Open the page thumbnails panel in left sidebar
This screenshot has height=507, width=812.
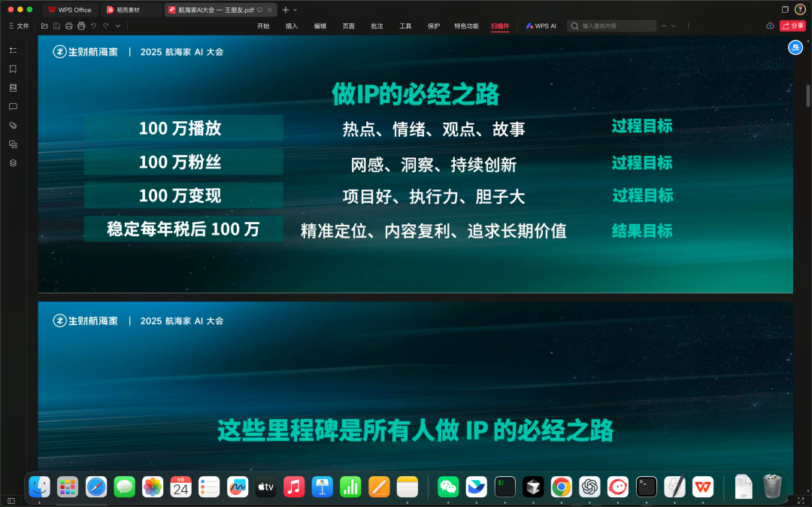[13, 88]
